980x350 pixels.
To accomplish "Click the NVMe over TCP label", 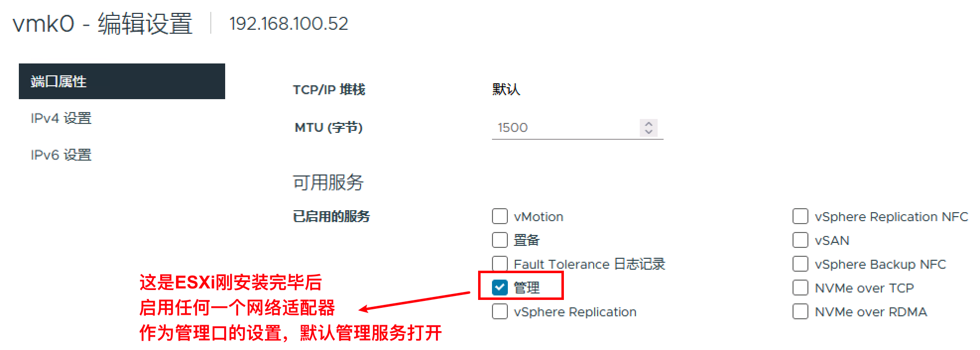I will click(864, 288).
